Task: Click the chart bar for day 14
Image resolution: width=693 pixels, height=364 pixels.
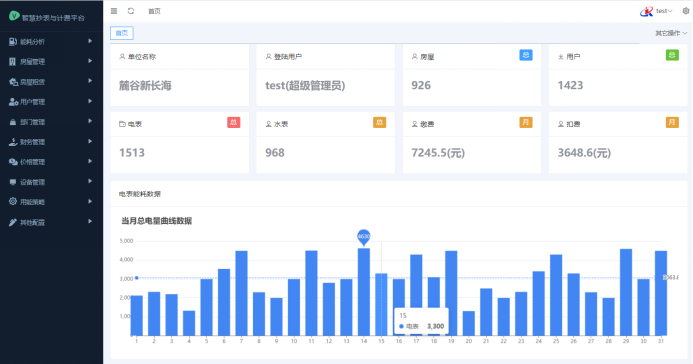Action: click(364, 292)
